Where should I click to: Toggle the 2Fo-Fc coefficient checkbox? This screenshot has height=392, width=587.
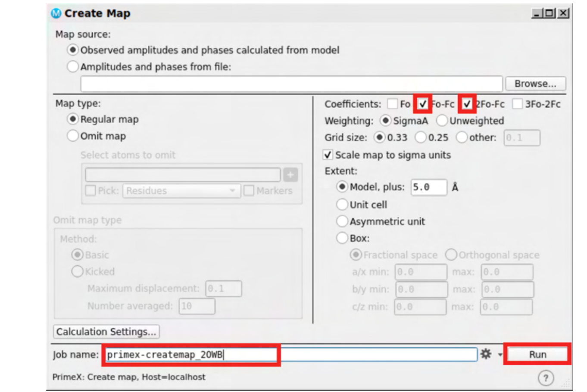[x=467, y=104]
